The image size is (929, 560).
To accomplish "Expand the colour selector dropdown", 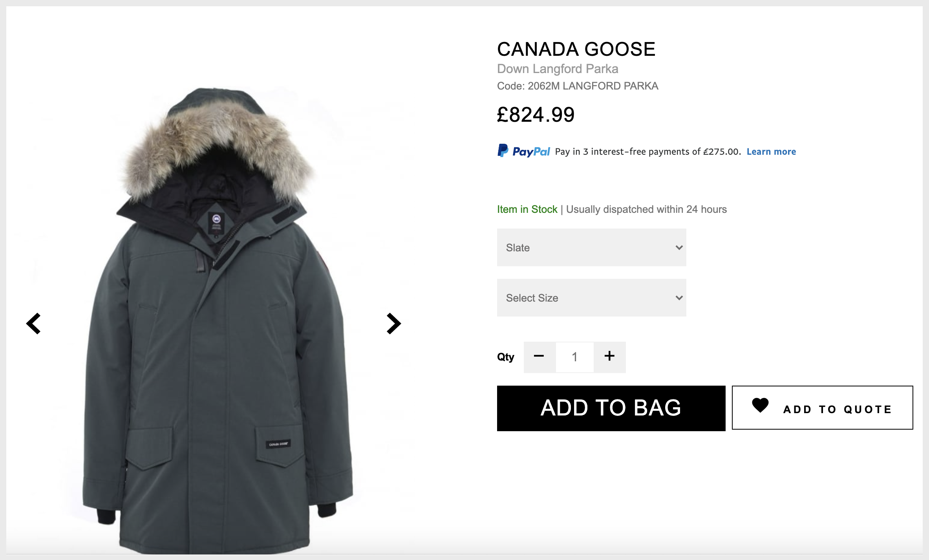I will point(593,247).
